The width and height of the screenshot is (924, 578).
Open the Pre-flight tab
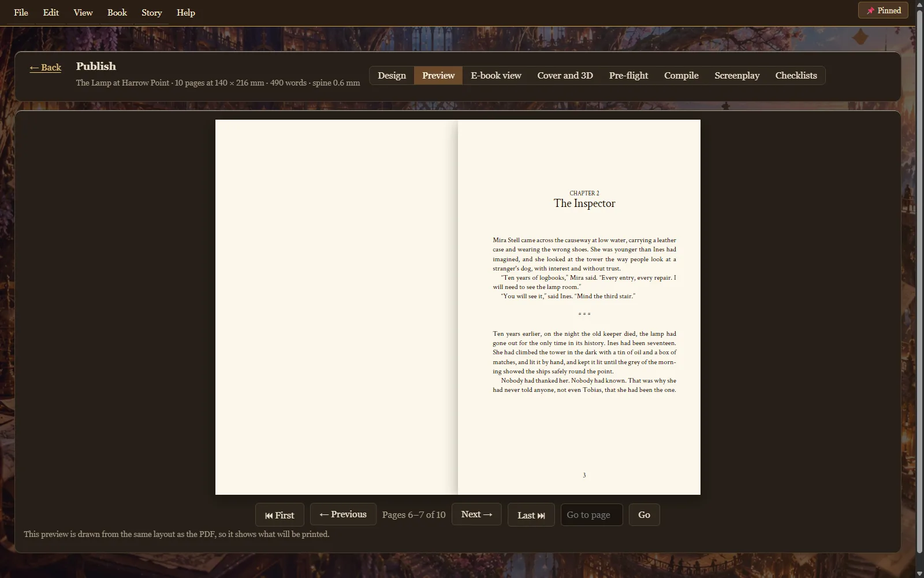[628, 76]
